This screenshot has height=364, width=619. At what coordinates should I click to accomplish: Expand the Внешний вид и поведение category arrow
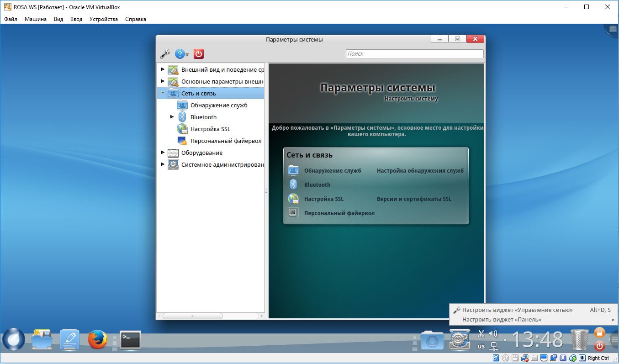[163, 69]
